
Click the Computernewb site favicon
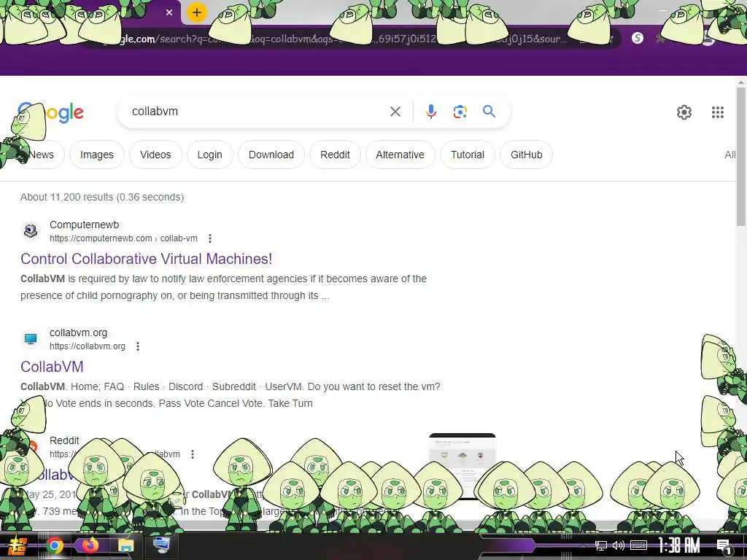[x=31, y=230]
